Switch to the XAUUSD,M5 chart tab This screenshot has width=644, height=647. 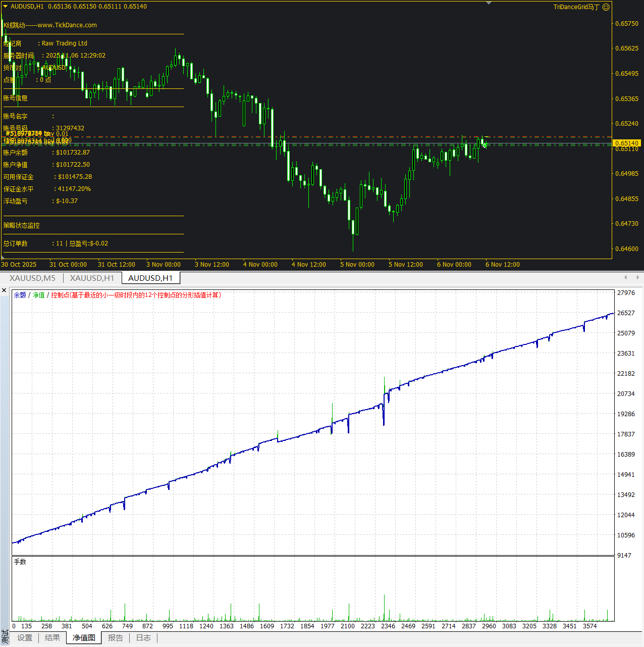[x=32, y=278]
